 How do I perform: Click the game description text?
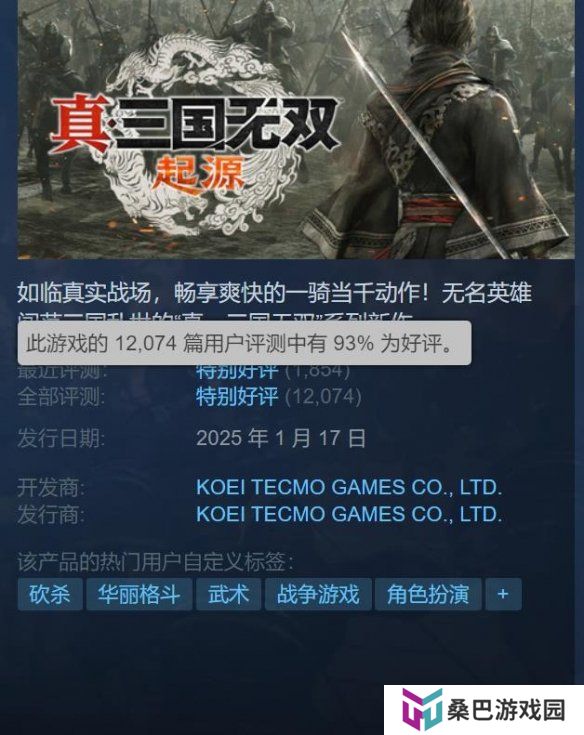275,300
